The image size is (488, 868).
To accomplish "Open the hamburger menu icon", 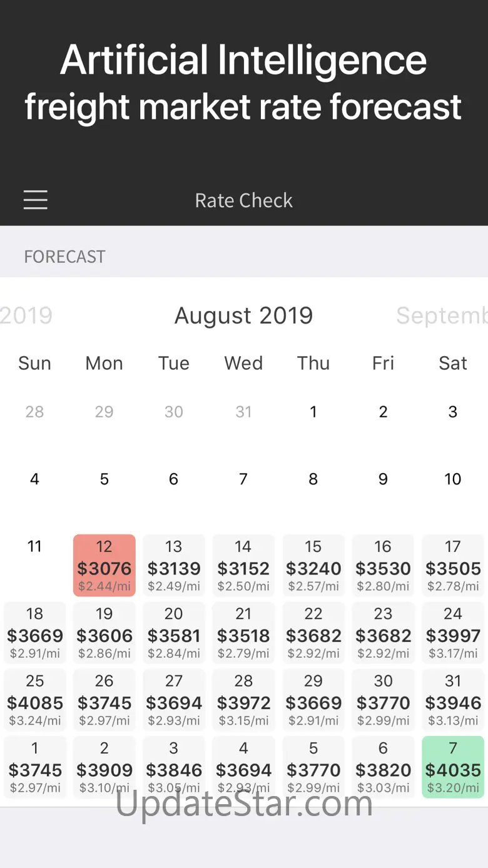I will pos(36,200).
